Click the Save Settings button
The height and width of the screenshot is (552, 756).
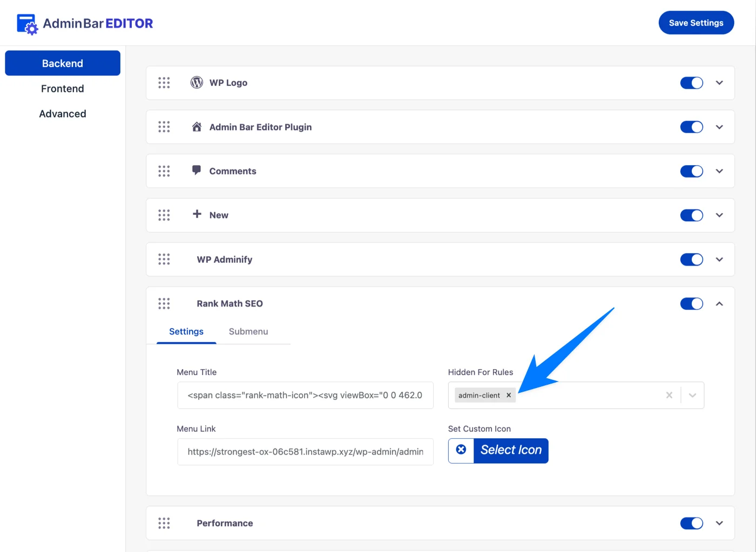pos(696,22)
